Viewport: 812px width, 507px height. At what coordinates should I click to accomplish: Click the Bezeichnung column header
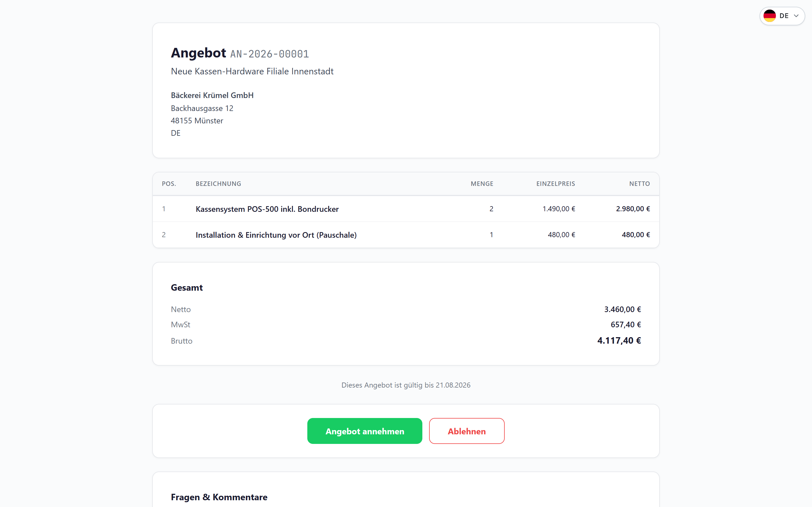219,184
